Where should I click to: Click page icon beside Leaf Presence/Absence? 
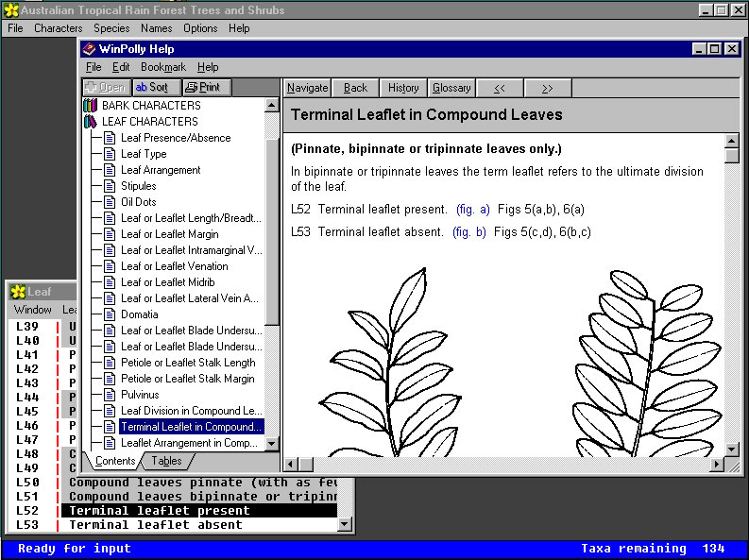coord(110,138)
